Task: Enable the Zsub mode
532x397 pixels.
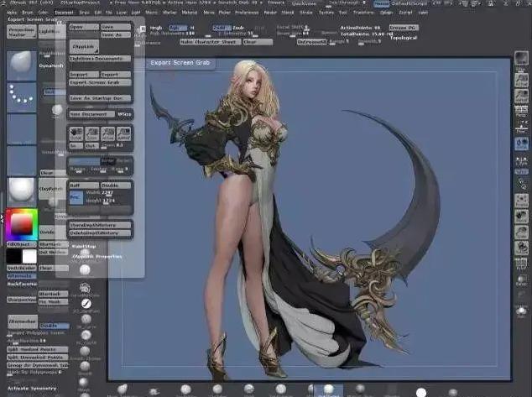Action: click(x=238, y=28)
